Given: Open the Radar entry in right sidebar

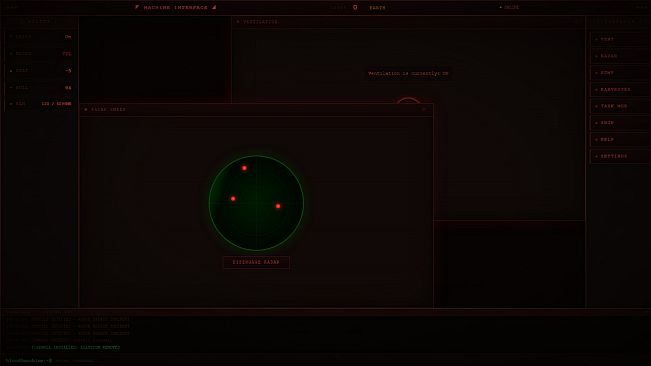Looking at the screenshot, I should point(620,56).
